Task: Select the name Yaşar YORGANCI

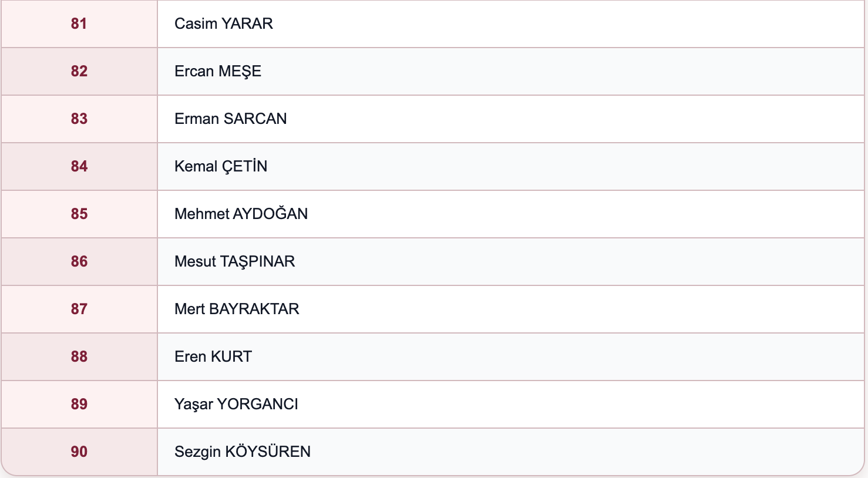Action: pos(236,405)
